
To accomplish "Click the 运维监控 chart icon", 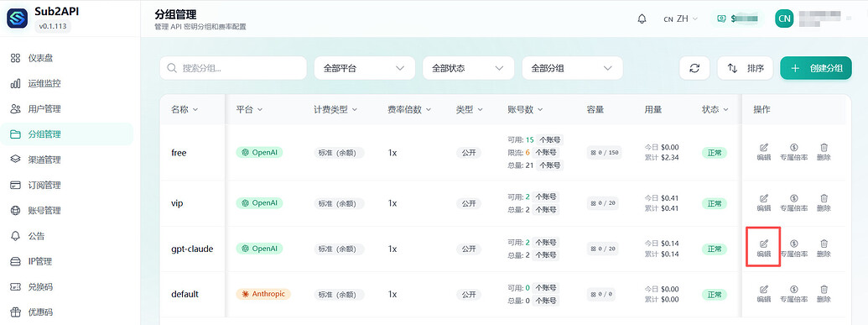I will point(15,84).
